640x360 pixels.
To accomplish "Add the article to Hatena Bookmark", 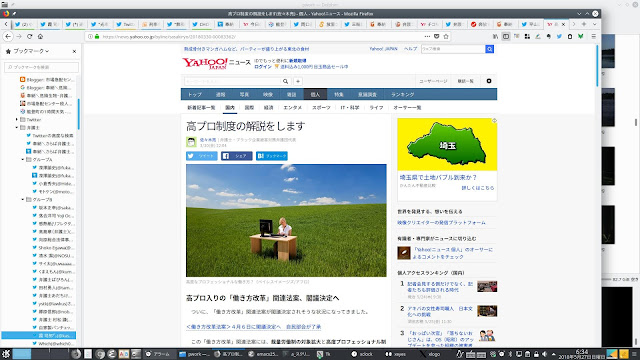I will pyautogui.click(x=272, y=156).
